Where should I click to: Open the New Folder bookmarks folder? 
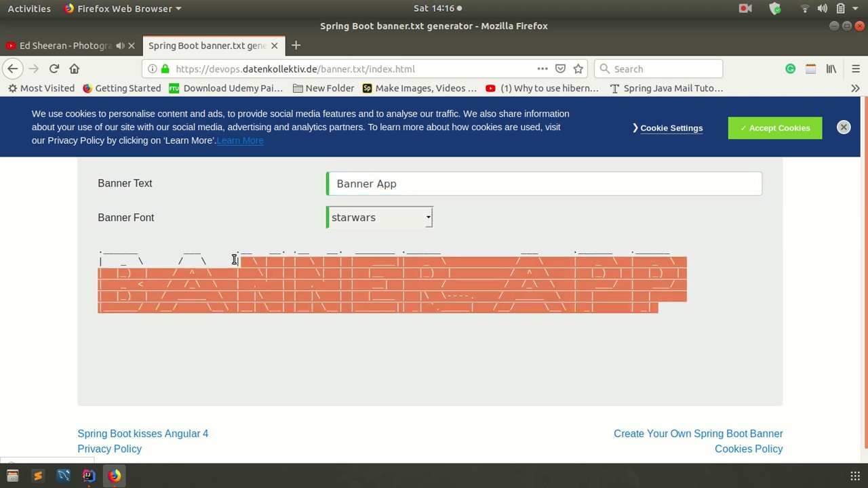click(x=323, y=88)
